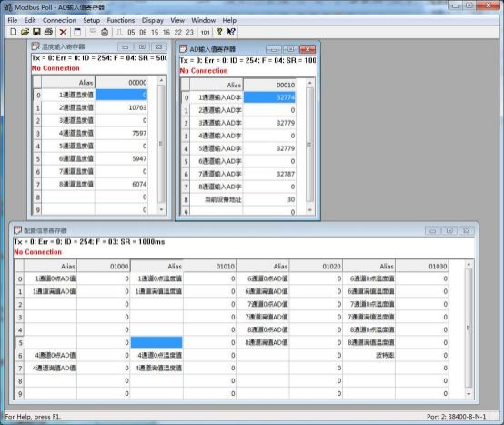Click the down arrow of the bottom window's scrollbar
This screenshot has width=504, height=425.
point(469,394)
